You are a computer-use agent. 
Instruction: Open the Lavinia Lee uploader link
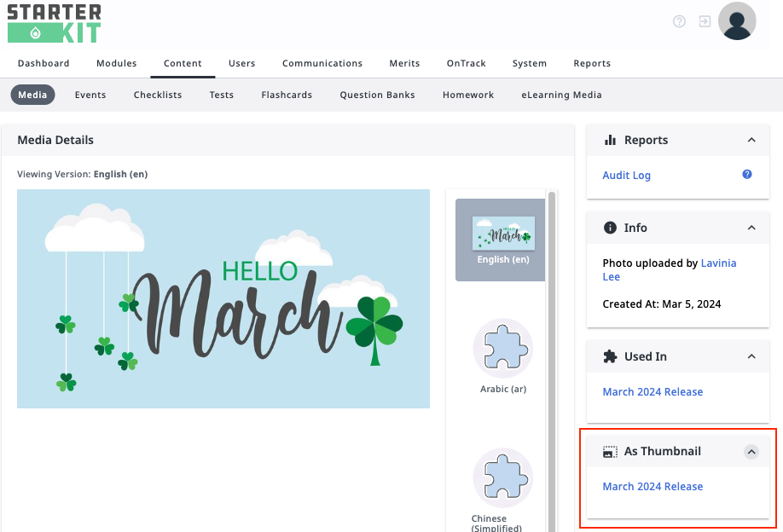pos(670,270)
